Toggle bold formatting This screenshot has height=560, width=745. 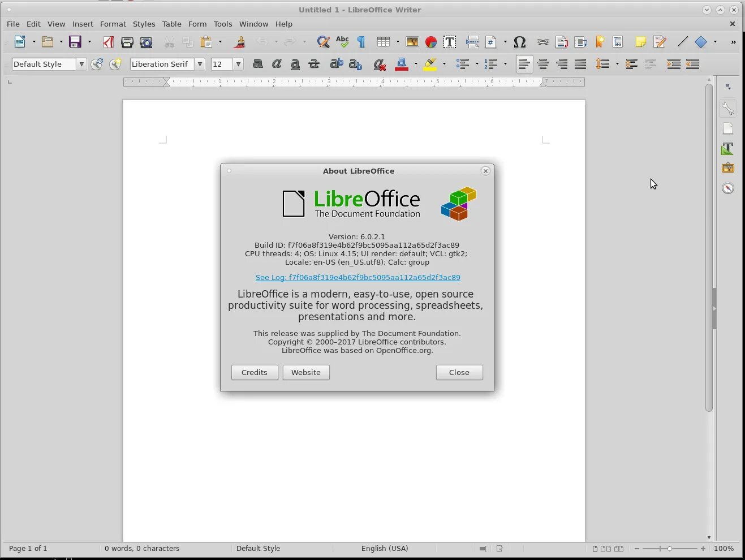257,64
